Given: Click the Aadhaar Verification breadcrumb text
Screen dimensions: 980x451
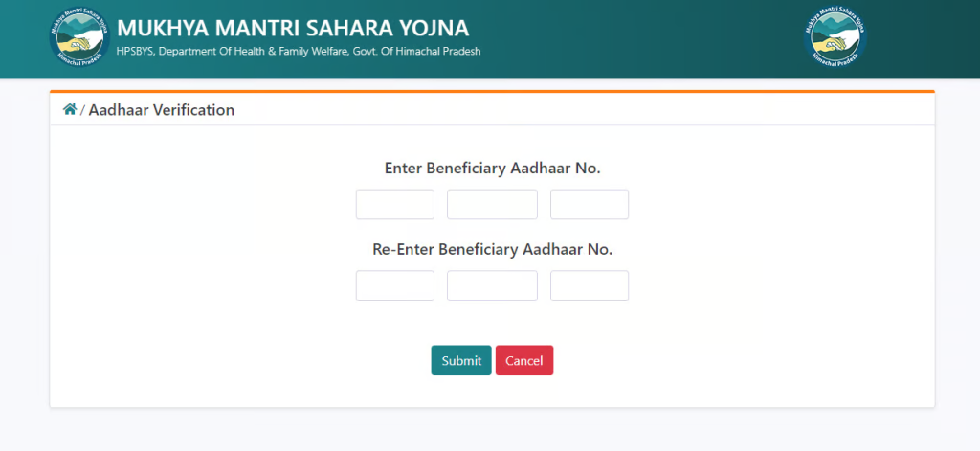Looking at the screenshot, I should coord(161,110).
